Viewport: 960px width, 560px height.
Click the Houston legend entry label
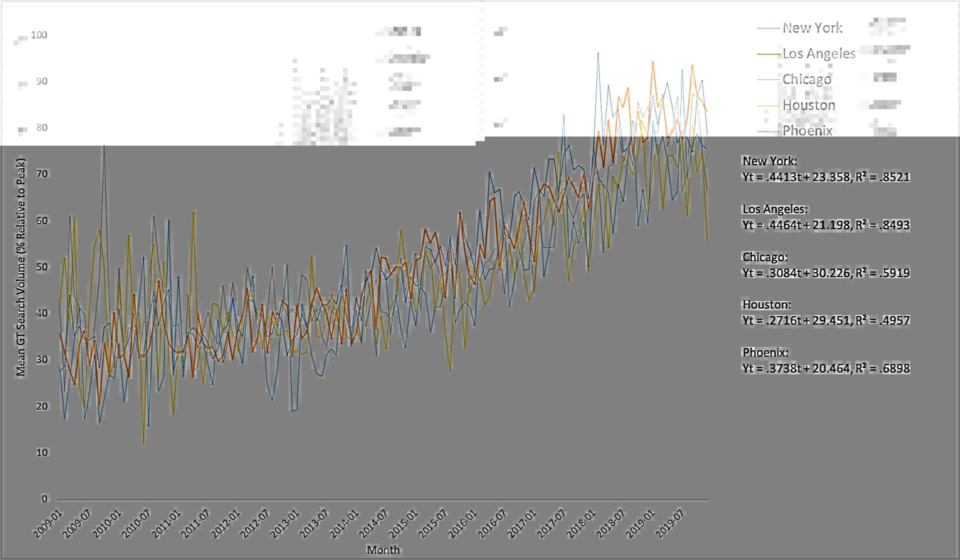(x=809, y=105)
